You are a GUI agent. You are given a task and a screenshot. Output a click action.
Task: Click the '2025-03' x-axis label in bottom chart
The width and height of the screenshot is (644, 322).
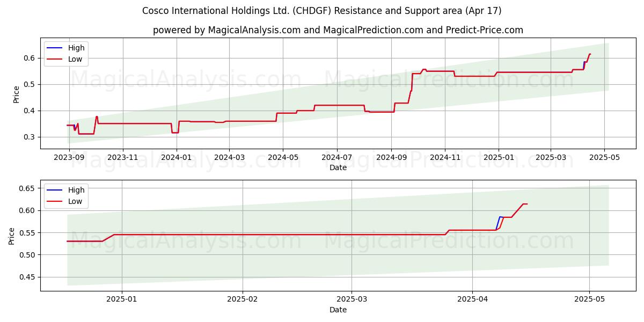(x=352, y=299)
